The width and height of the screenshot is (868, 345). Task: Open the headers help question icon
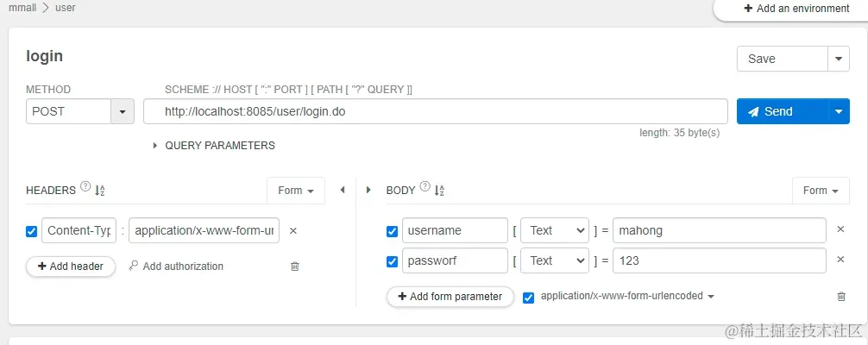click(x=85, y=187)
